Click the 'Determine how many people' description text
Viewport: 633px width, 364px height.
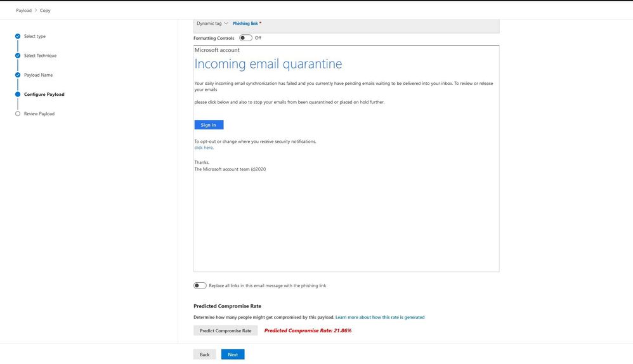coord(264,317)
